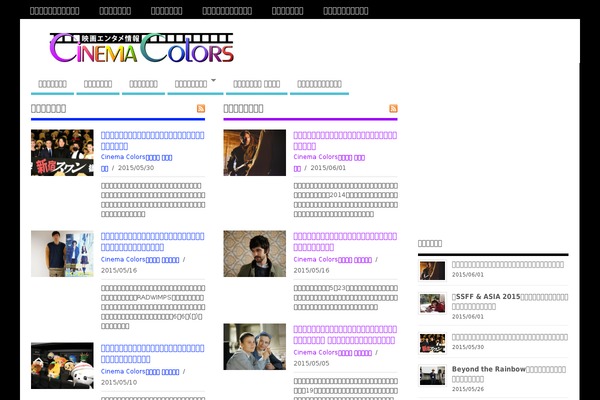Screen dimensions: 600x400
Task: Open purple headline dated 2015/05/16
Action: (345, 242)
